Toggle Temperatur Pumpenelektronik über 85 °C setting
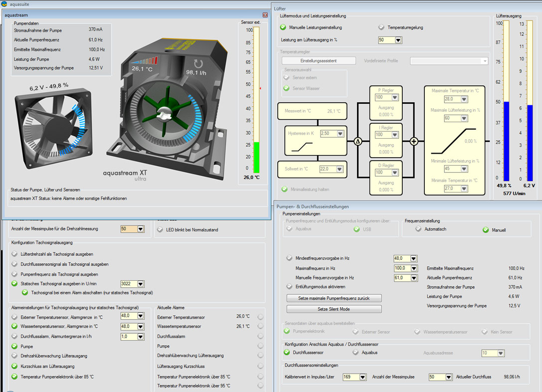The image size is (542, 392). pos(14,377)
